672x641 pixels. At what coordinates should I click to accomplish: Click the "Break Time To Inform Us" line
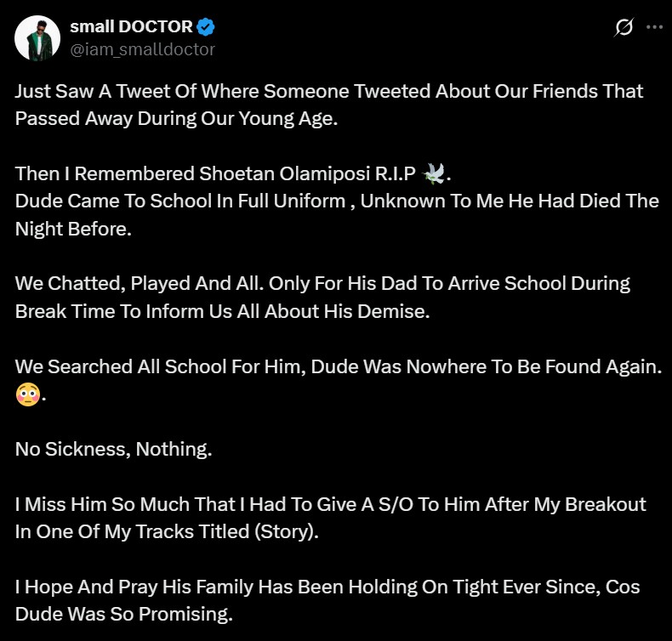(223, 311)
